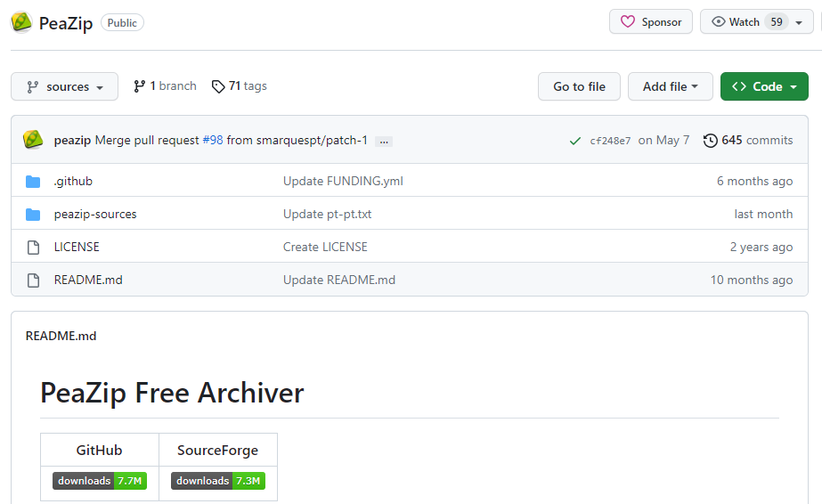
Task: Open the 71 tags link
Action: click(239, 85)
